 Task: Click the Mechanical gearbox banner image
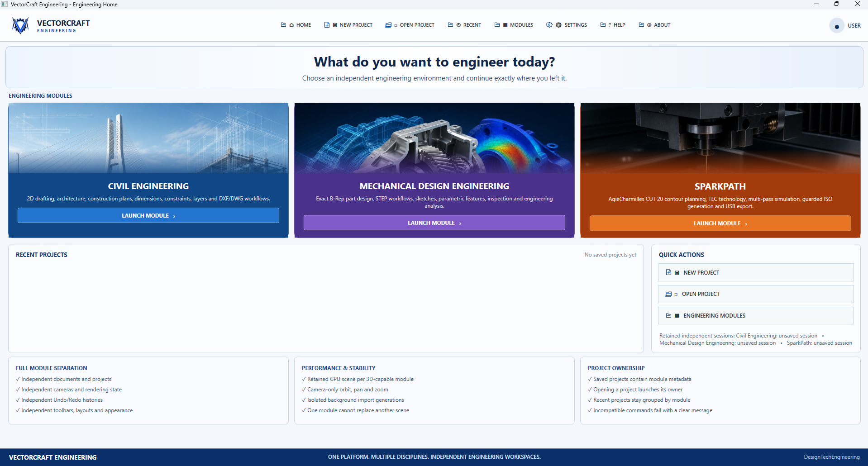[x=434, y=138]
